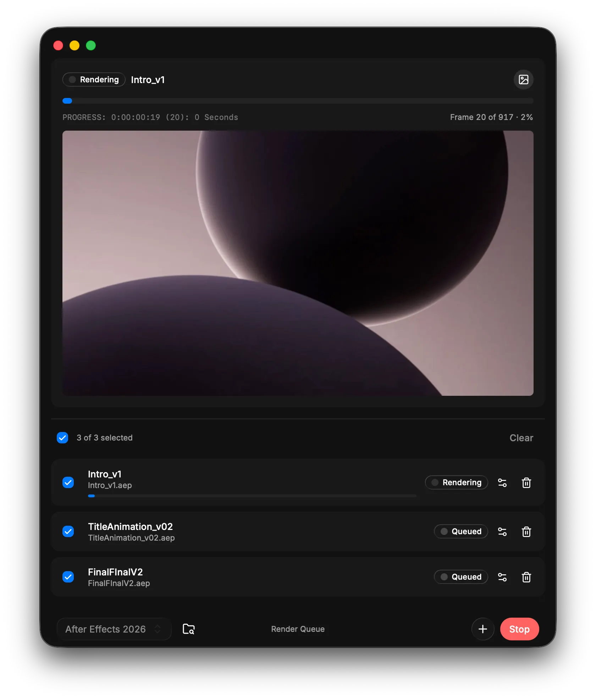Click Queued badge on TitleAnimation_v02 row
Image resolution: width=596 pixels, height=700 pixels.
[461, 531]
